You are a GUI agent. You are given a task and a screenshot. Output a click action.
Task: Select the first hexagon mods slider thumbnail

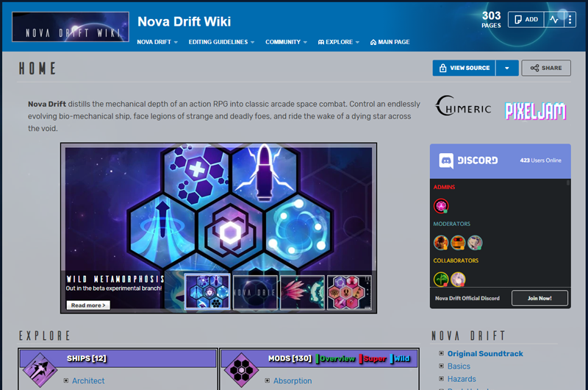pos(207,292)
